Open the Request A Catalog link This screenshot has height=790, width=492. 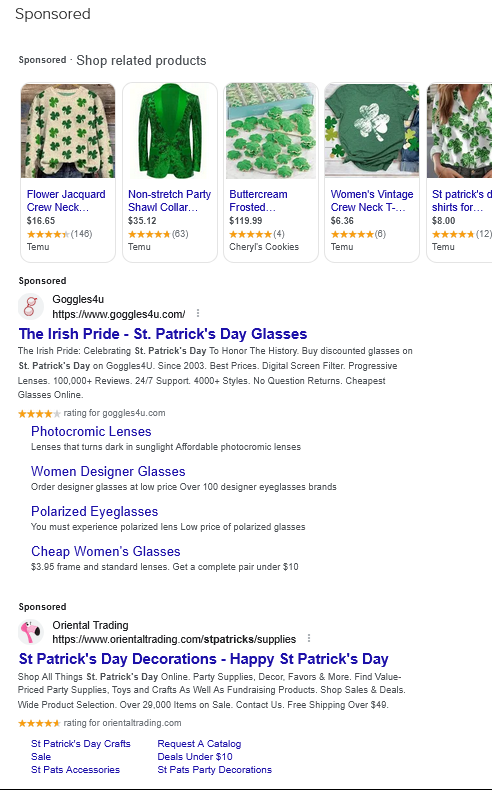(x=199, y=744)
